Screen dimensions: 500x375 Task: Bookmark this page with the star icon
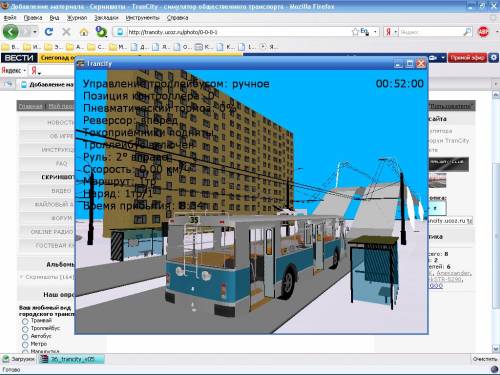pos(355,32)
